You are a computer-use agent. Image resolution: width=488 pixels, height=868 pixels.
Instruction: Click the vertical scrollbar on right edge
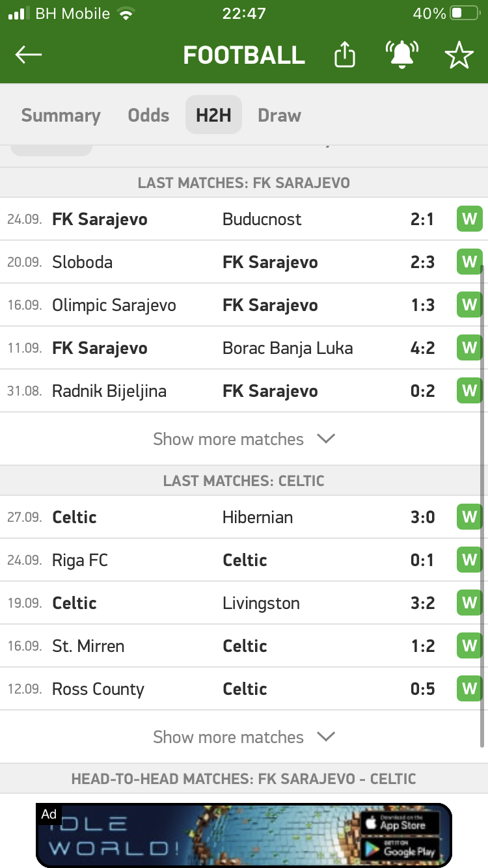point(482,506)
